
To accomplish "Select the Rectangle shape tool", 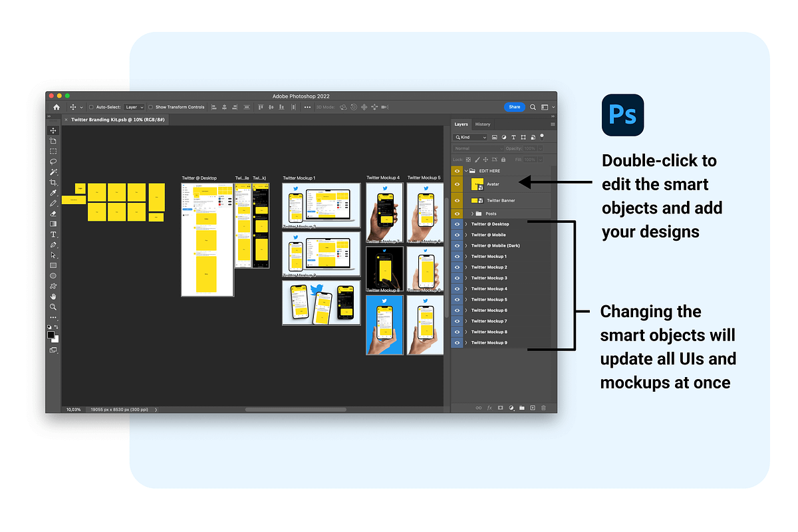I will click(53, 265).
